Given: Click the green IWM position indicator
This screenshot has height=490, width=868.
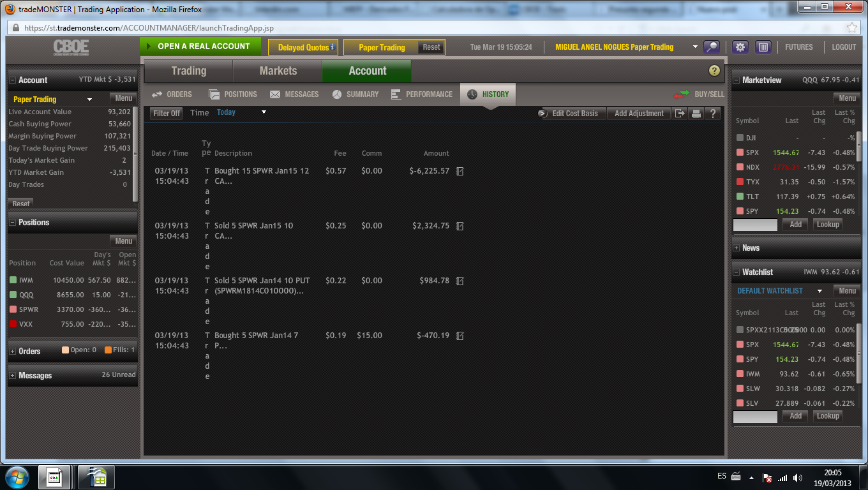Looking at the screenshot, I should click(13, 280).
